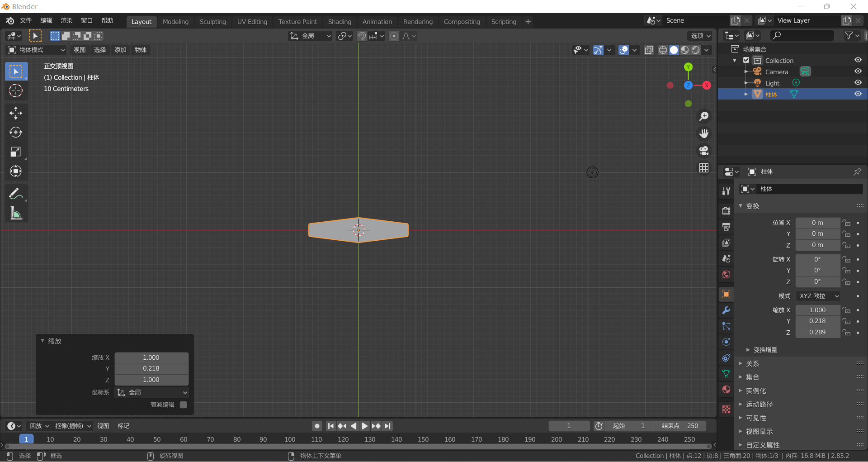Open the Material properties tab
This screenshot has width=868, height=462.
726,390
